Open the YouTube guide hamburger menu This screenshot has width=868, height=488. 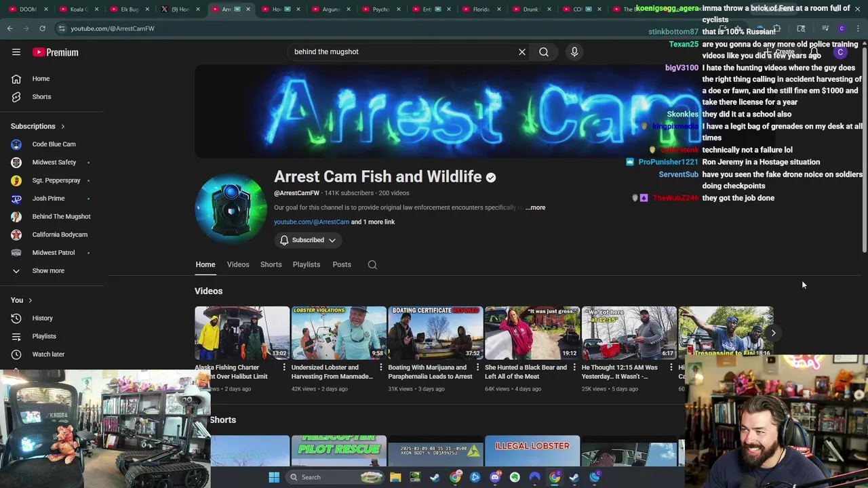click(x=16, y=52)
